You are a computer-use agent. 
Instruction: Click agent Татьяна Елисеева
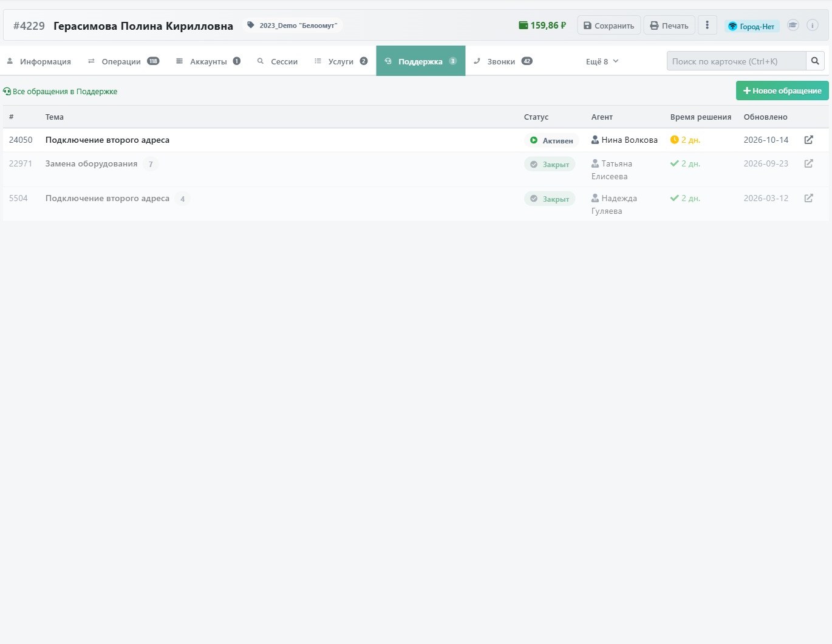[x=612, y=170]
